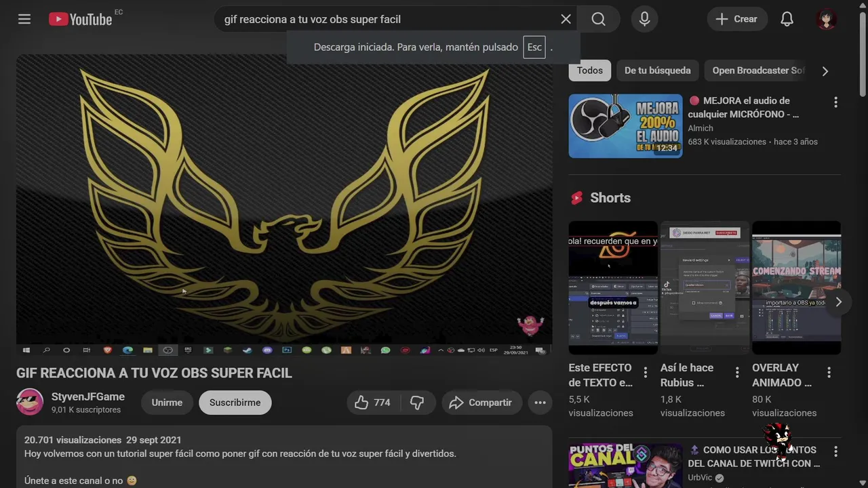
Task: Click Este EFECTO de TEXTO short title
Action: pos(601,375)
